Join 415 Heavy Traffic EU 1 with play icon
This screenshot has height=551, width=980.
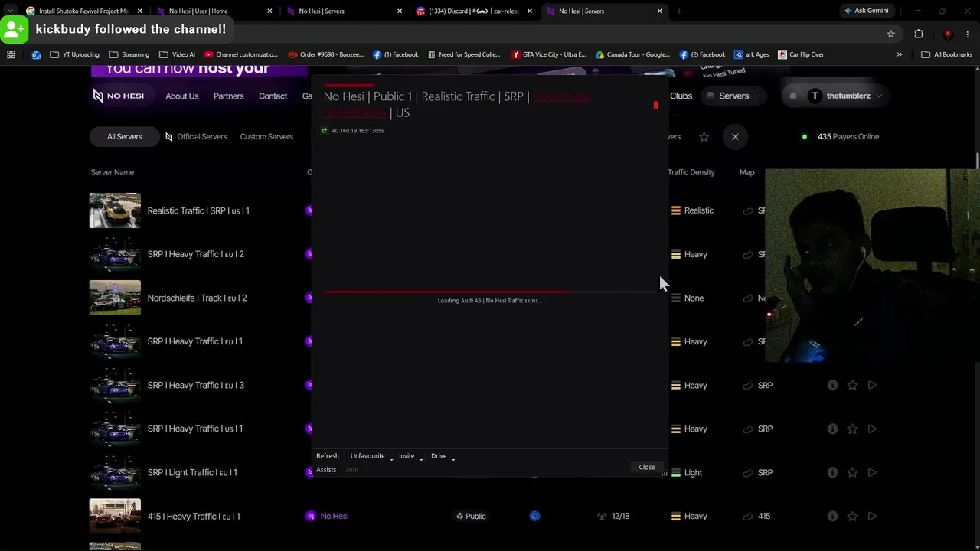click(x=872, y=516)
